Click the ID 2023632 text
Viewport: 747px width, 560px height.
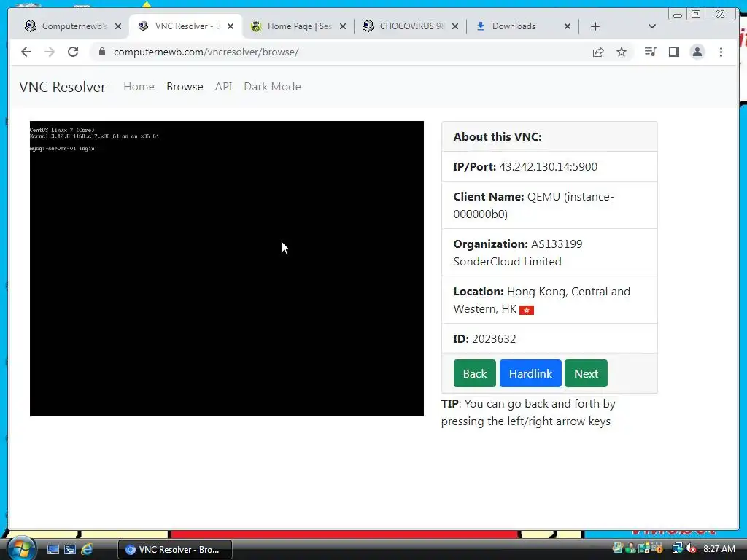tap(484, 338)
